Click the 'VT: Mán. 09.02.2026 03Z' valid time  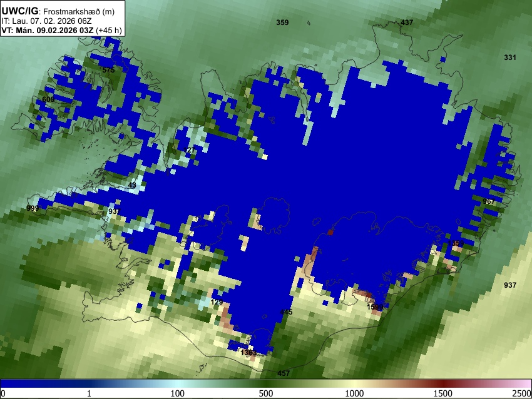click(x=47, y=30)
